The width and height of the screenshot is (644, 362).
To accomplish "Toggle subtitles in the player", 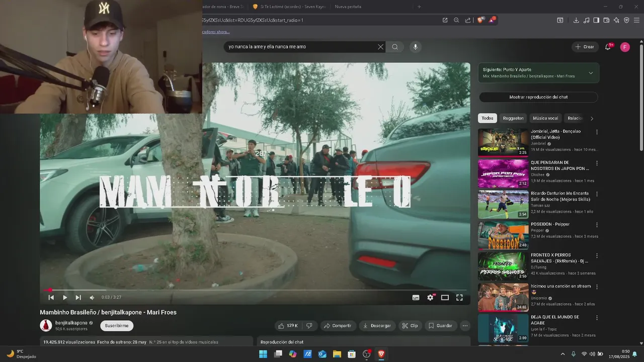I will tap(416, 297).
